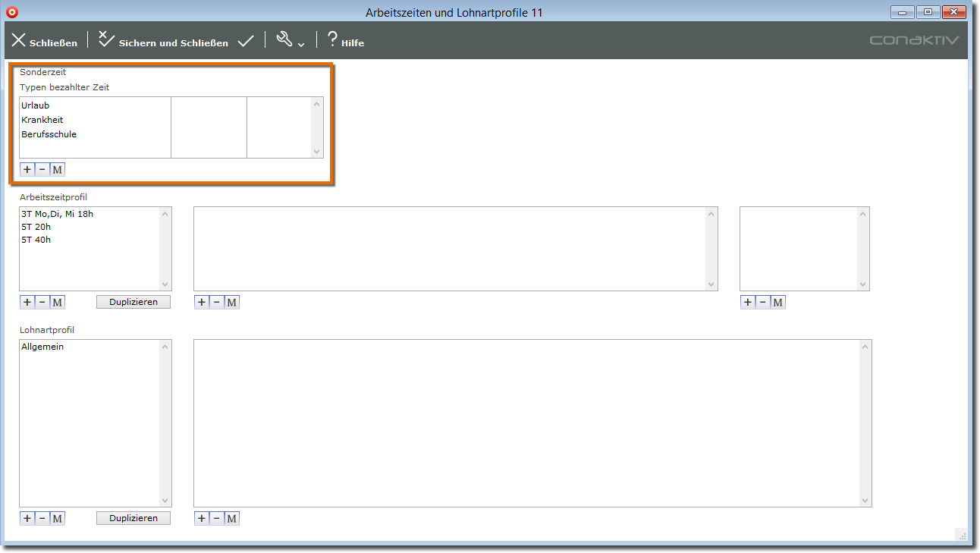
Task: Open Hilfe question mark help
Action: 345,42
